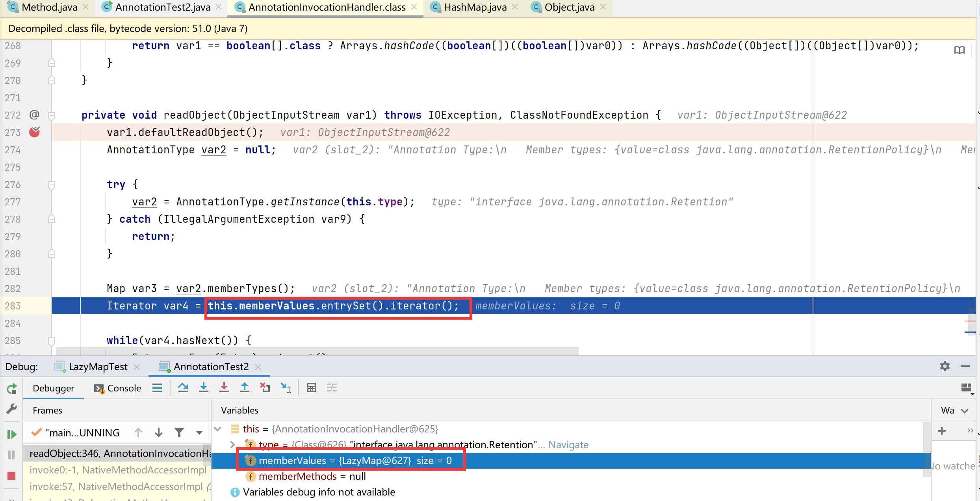Open wrench settings in debug sidebar
This screenshot has width=980, height=501.
[12, 409]
